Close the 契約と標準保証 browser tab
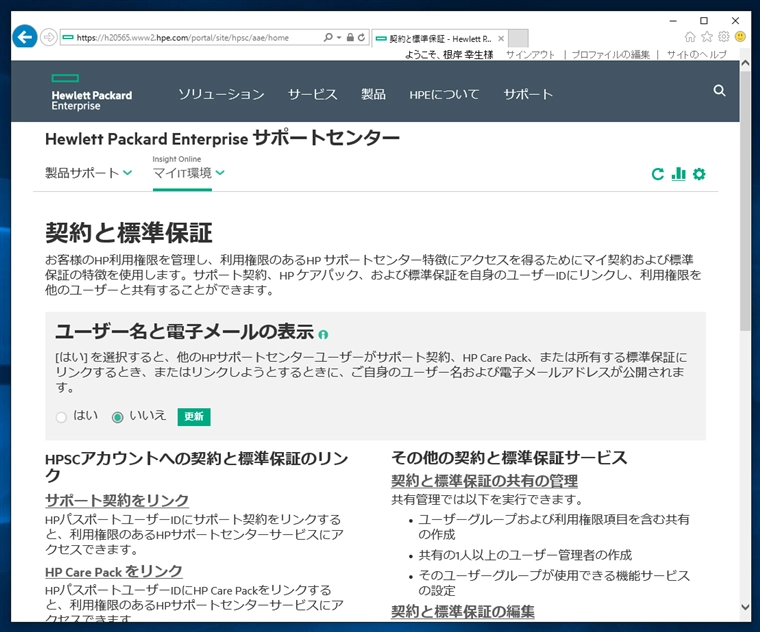The image size is (760, 632). [x=501, y=38]
